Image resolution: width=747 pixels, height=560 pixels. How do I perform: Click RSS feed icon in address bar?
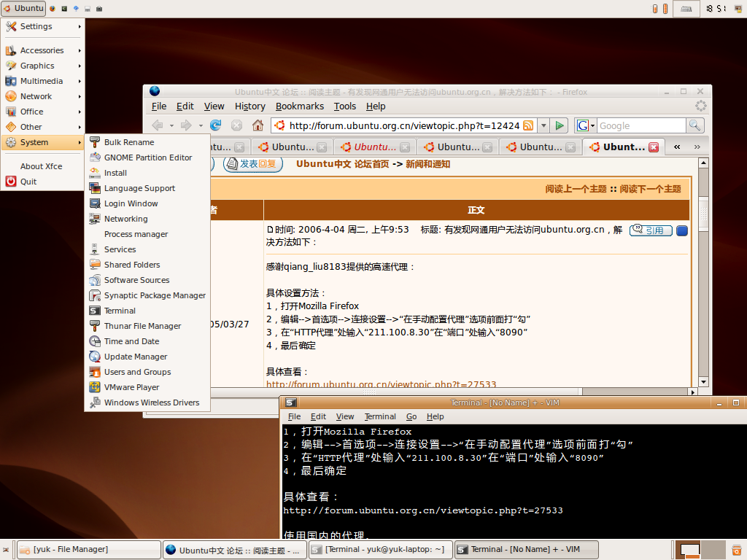(528, 125)
